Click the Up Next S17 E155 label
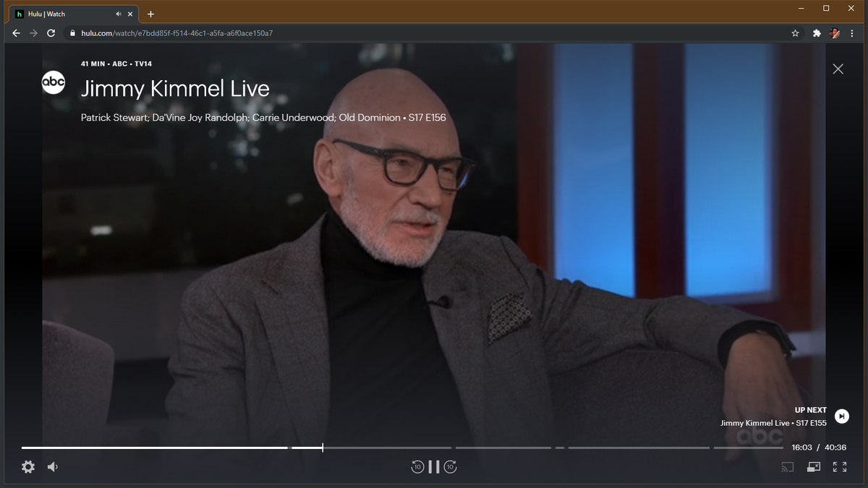The image size is (868, 488). [773, 423]
